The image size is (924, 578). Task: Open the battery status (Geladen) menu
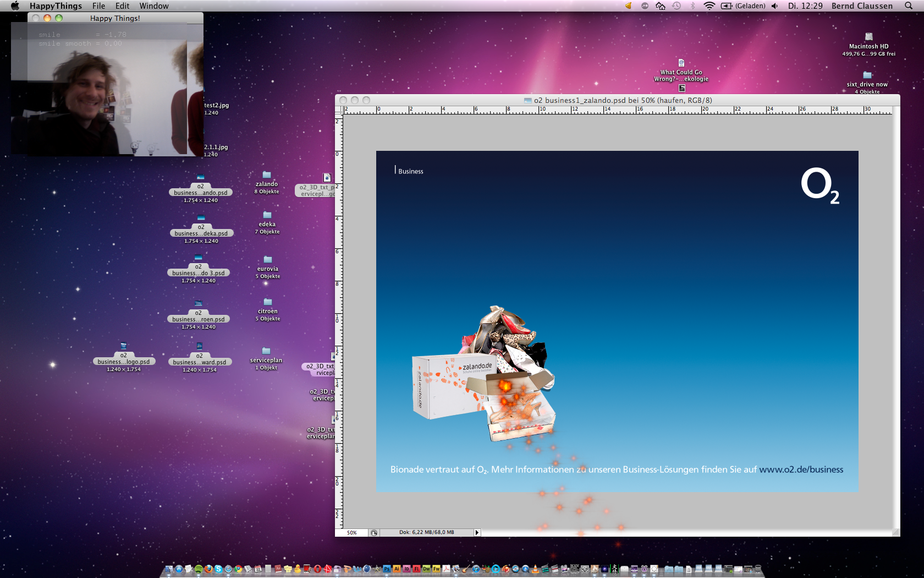743,6
